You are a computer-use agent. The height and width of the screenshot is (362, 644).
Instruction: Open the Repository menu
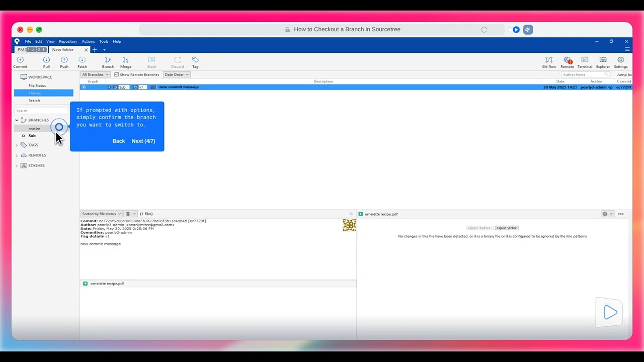click(68, 41)
